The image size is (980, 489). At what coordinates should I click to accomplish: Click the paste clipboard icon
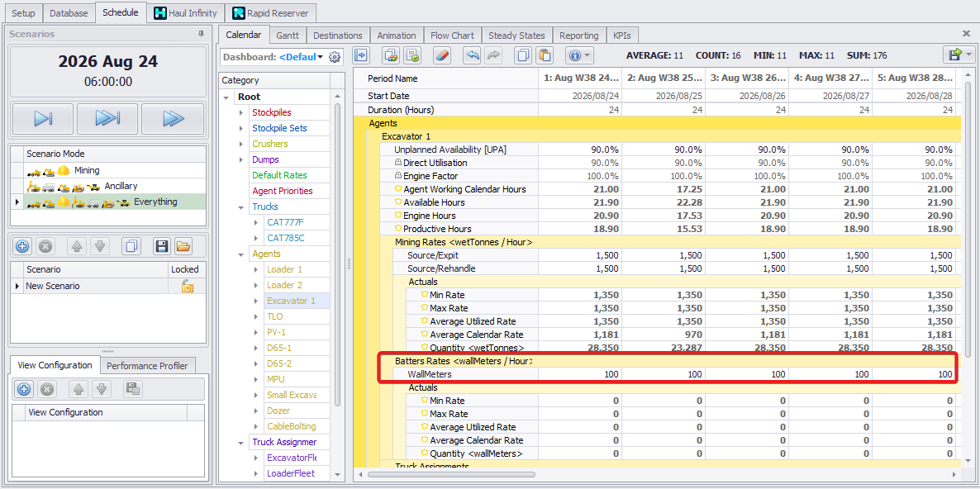[544, 55]
